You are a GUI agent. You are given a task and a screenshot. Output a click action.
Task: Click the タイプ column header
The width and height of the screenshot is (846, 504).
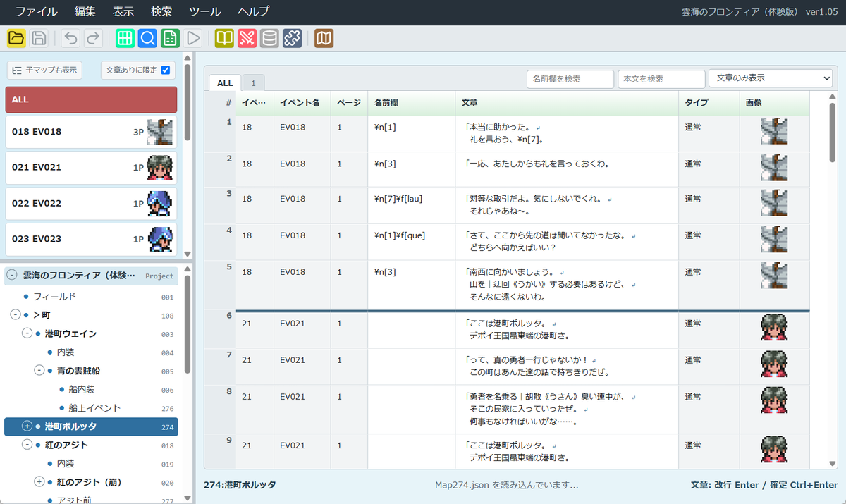pos(709,103)
